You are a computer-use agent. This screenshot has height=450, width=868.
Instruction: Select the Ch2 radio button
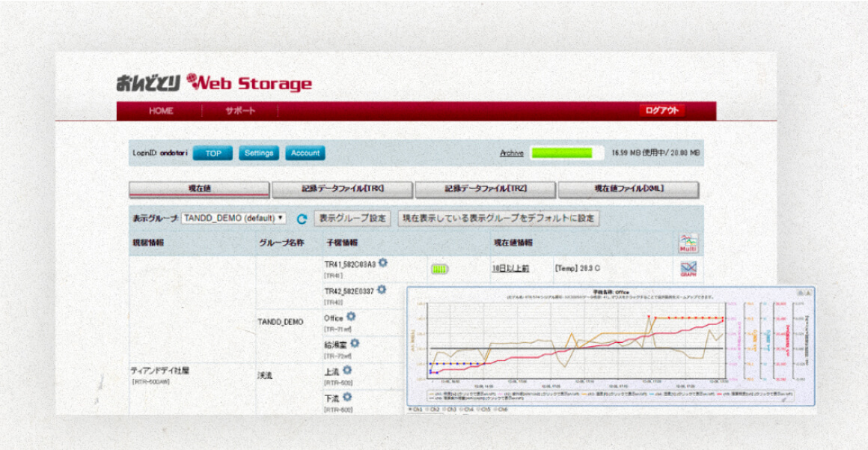(x=427, y=410)
